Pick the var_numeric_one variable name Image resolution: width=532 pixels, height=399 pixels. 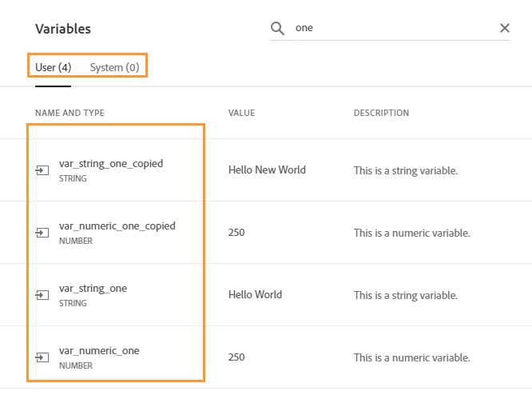99,350
